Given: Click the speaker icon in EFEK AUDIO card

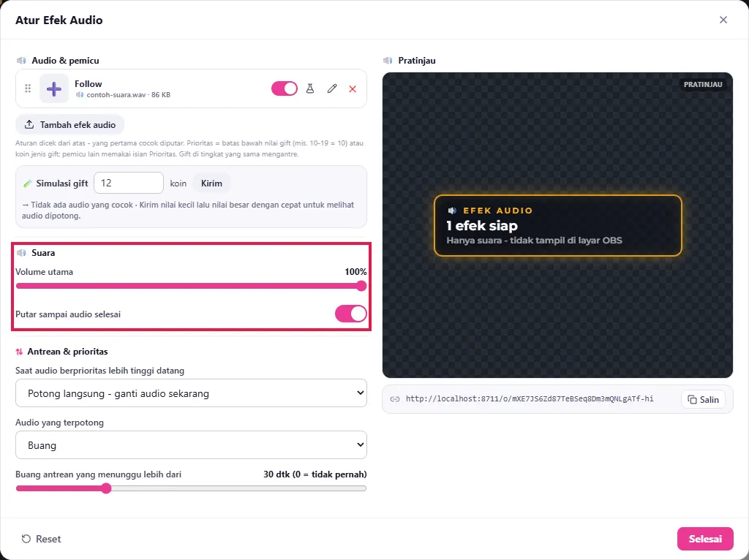Looking at the screenshot, I should (452, 211).
